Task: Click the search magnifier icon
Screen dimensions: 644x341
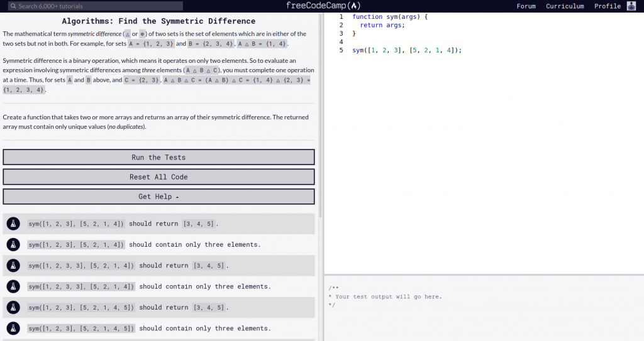Action: 13,6
